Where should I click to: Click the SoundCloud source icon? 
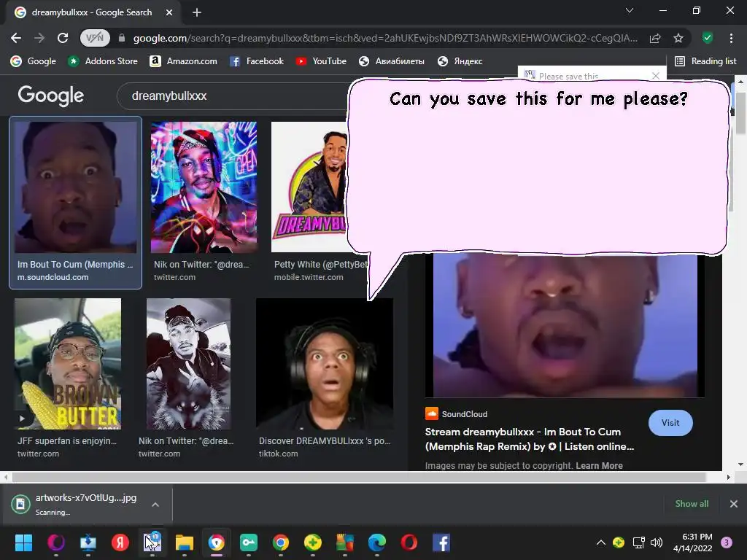pos(432,413)
